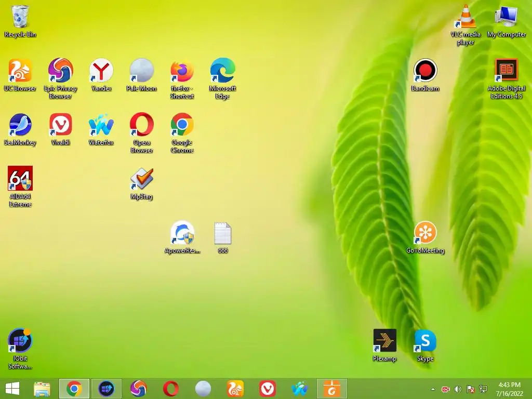Switch to Google Chrome in the taskbar
The image size is (532, 399).
click(74, 389)
